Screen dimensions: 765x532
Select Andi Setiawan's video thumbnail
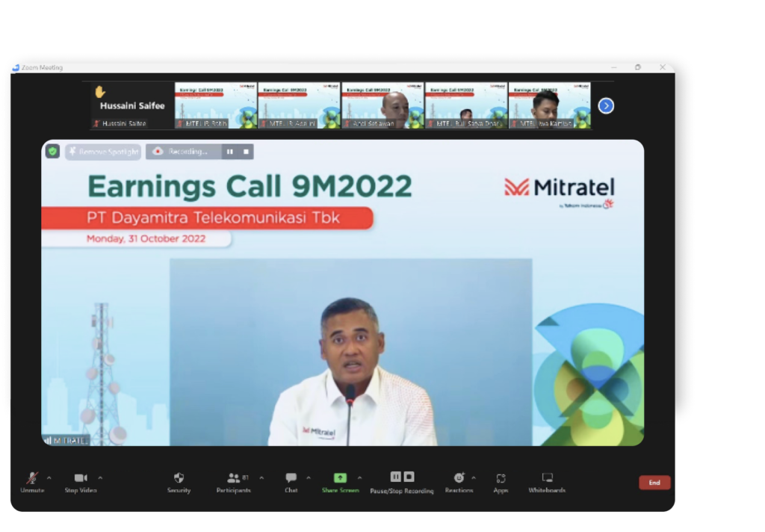(383, 105)
